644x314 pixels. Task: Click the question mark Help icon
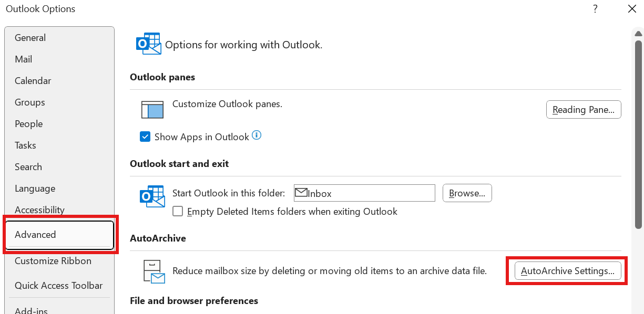point(595,9)
